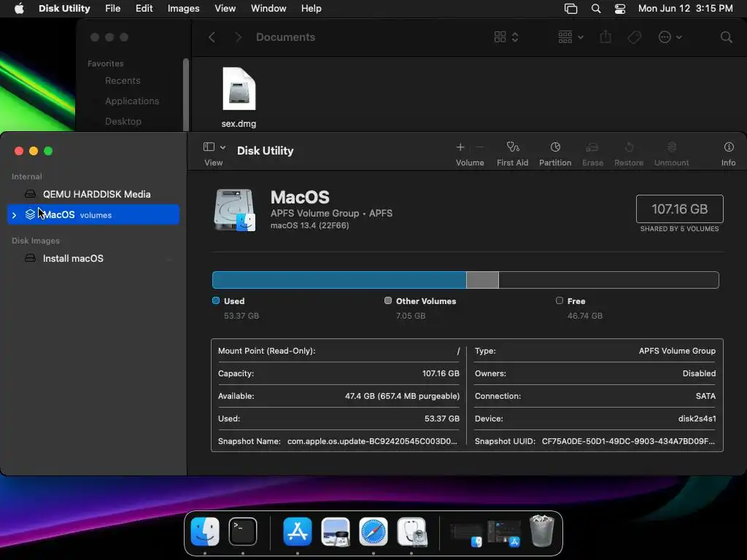Click Finder forward arrow in Documents window
The width and height of the screenshot is (747, 560).
point(239,37)
